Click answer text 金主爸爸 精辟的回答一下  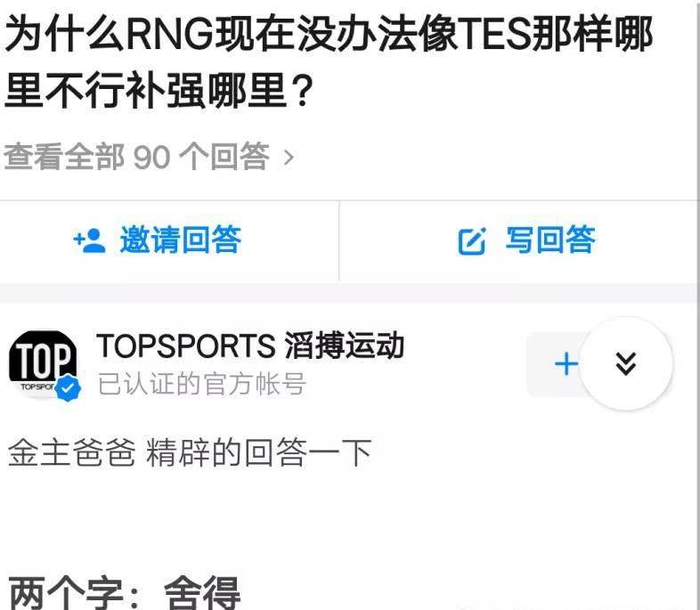pos(190,452)
